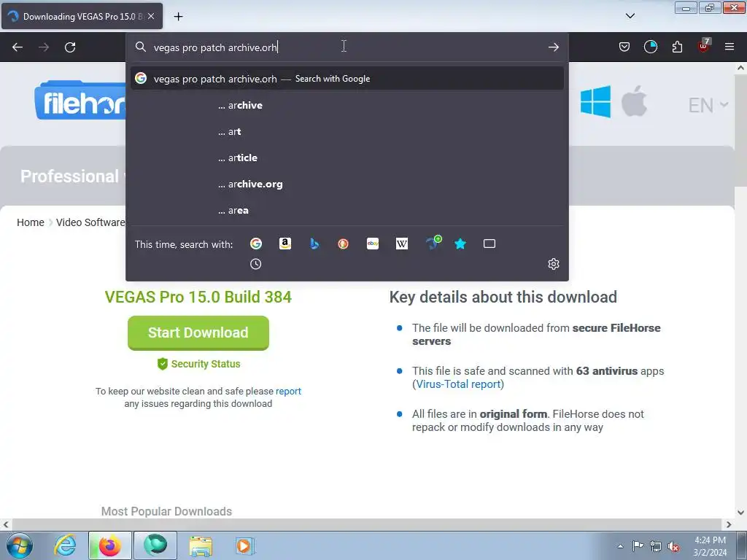Click in the address bar text field
Screen dimensions: 747x560
point(347,47)
